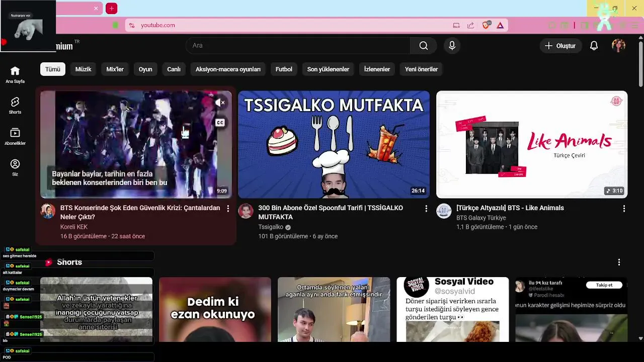Open Tssigalko channel avatar

pos(246,211)
